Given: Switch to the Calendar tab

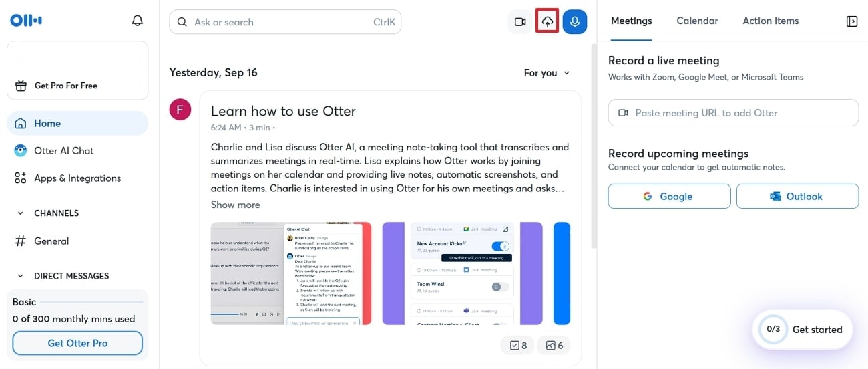Looking at the screenshot, I should tap(697, 21).
